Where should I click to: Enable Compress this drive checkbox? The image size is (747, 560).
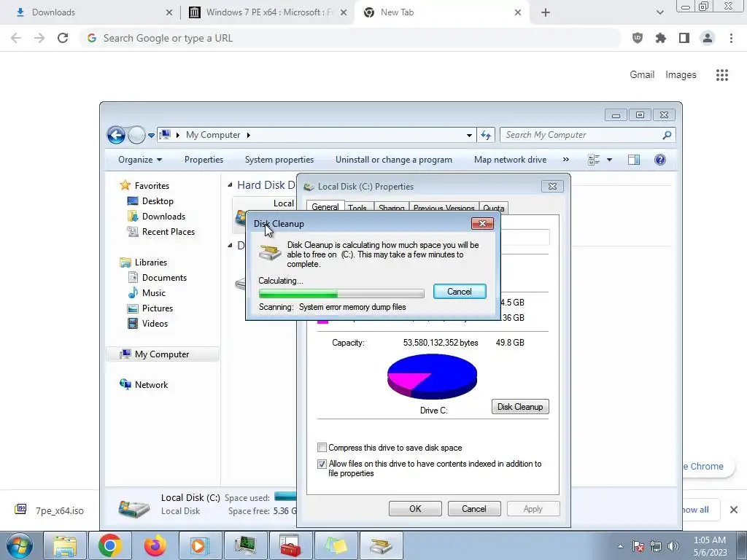322,448
